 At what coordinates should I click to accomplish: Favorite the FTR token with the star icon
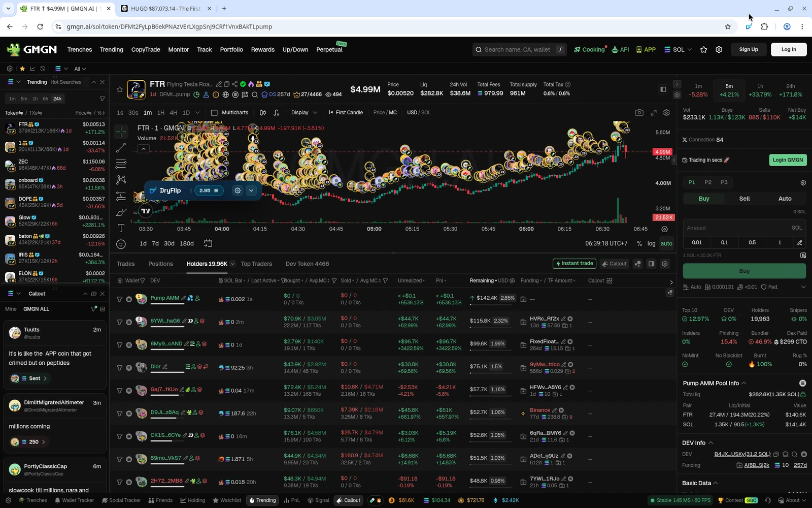click(120, 89)
